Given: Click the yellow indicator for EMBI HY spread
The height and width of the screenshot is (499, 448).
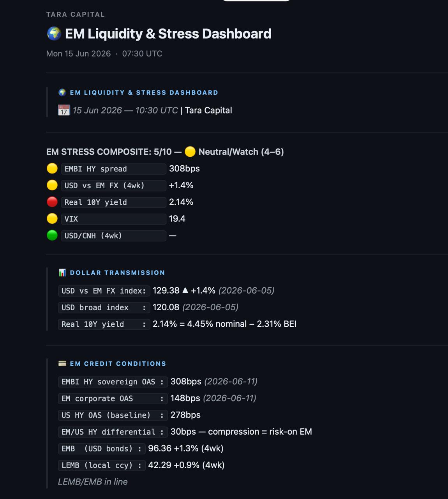Looking at the screenshot, I should (x=52, y=168).
